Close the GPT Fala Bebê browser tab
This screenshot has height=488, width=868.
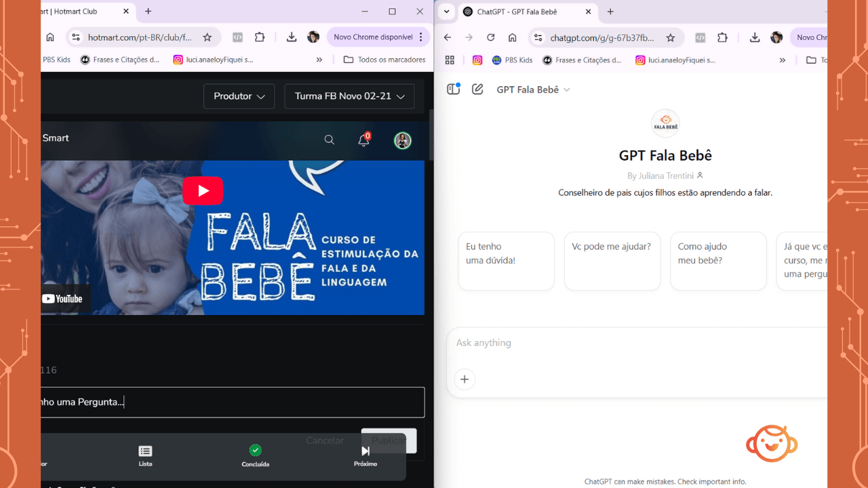[x=588, y=12]
